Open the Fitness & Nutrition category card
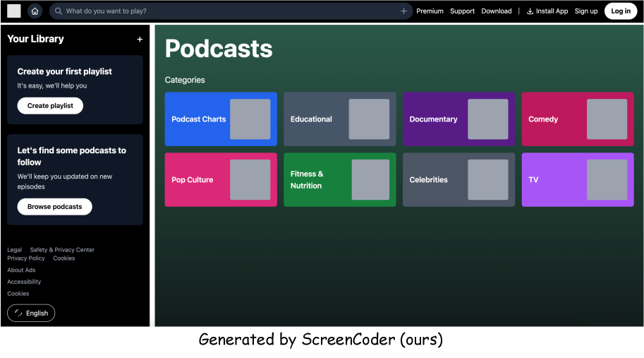644x358 pixels. click(339, 180)
